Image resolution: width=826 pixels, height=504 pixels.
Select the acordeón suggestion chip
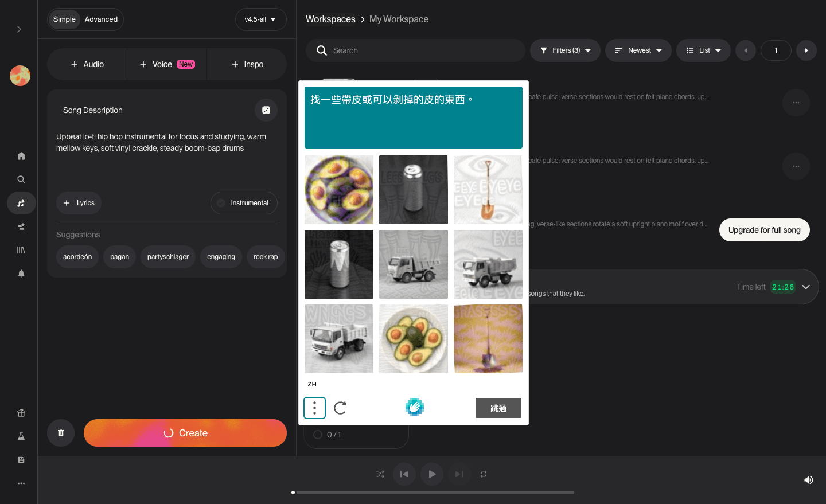pos(77,257)
